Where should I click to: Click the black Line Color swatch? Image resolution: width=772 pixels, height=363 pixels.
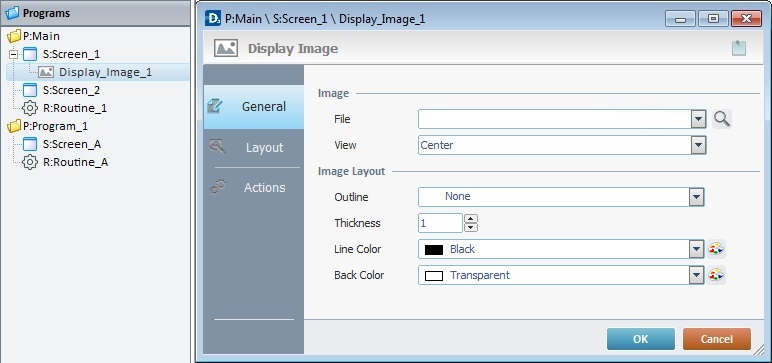point(434,249)
